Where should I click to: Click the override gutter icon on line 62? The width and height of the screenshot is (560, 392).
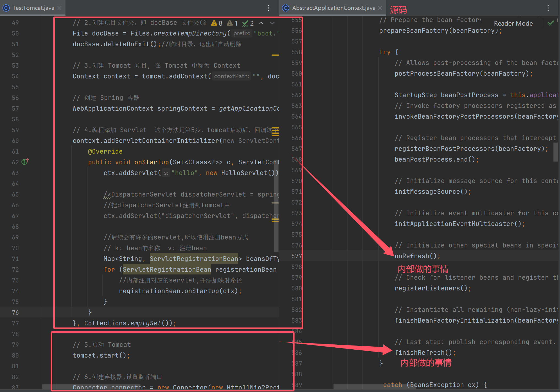click(25, 162)
